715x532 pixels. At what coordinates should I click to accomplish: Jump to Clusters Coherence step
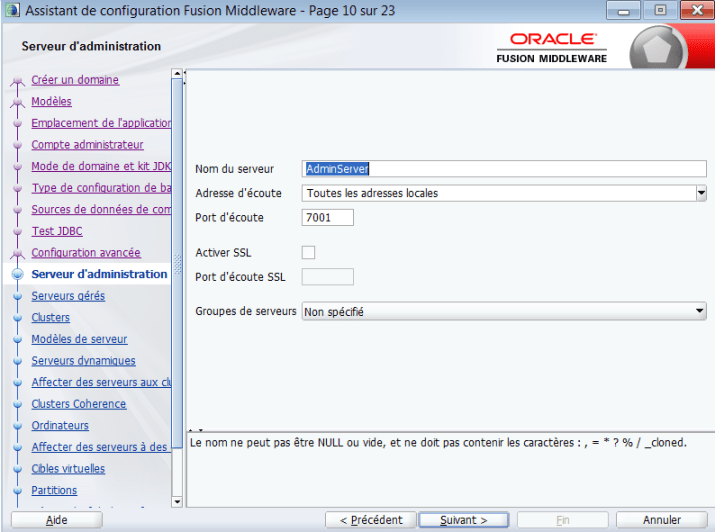79,404
